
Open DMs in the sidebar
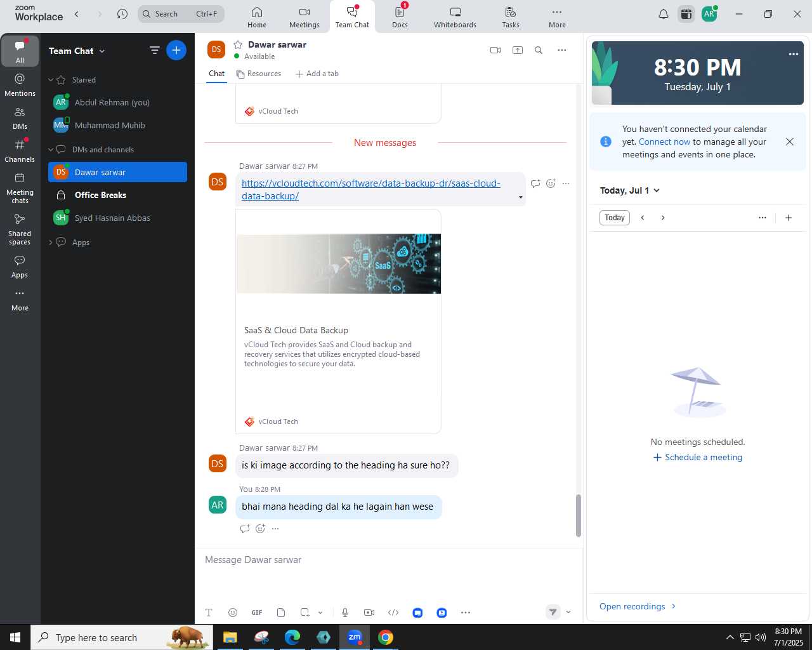20,117
